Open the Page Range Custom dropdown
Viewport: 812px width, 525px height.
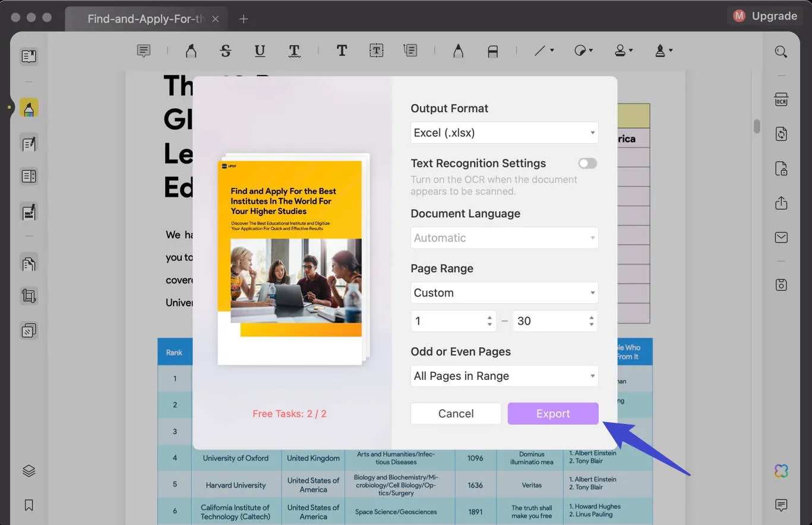coord(504,293)
